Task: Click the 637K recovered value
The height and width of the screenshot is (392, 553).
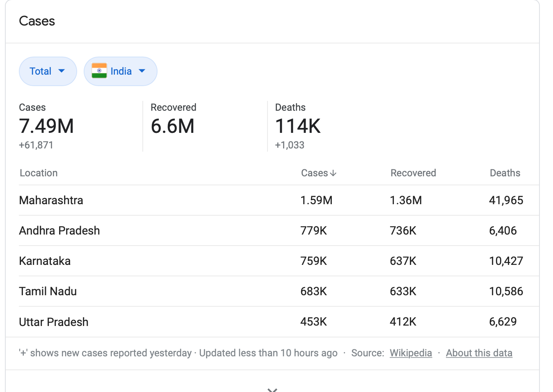Action: pyautogui.click(x=403, y=261)
